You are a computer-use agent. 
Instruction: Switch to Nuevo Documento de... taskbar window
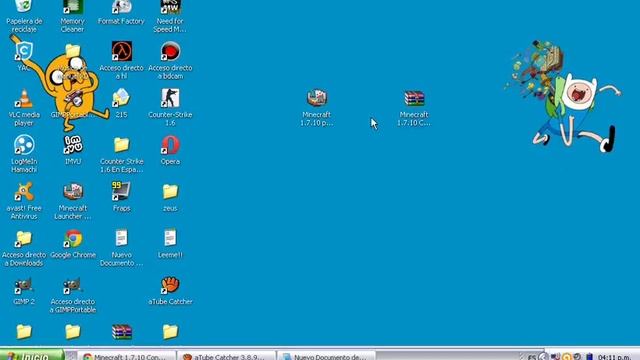327,356
